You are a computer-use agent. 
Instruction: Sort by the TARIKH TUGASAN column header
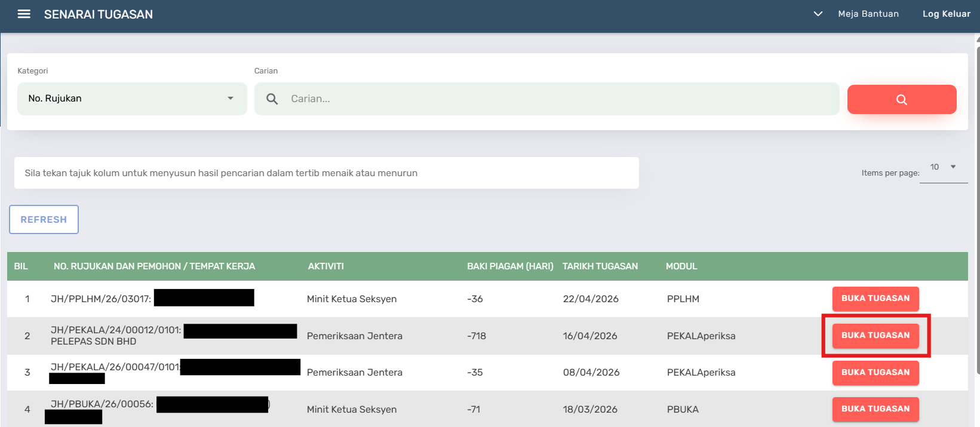click(600, 266)
